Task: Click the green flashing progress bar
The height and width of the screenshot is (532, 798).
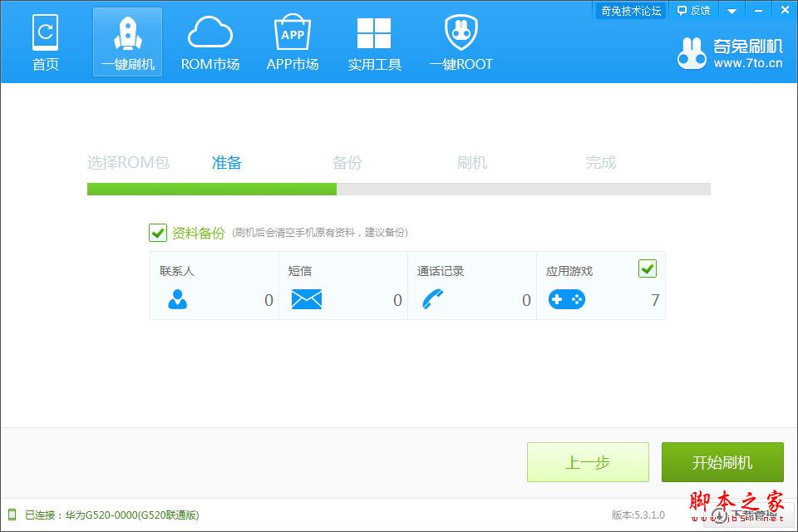Action: click(212, 190)
